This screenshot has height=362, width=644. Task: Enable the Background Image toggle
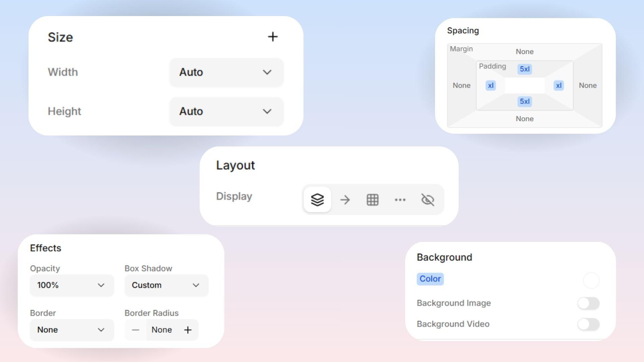tap(588, 303)
